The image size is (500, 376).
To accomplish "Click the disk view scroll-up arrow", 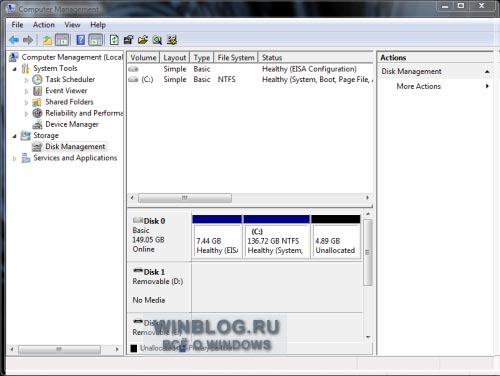I will [368, 214].
